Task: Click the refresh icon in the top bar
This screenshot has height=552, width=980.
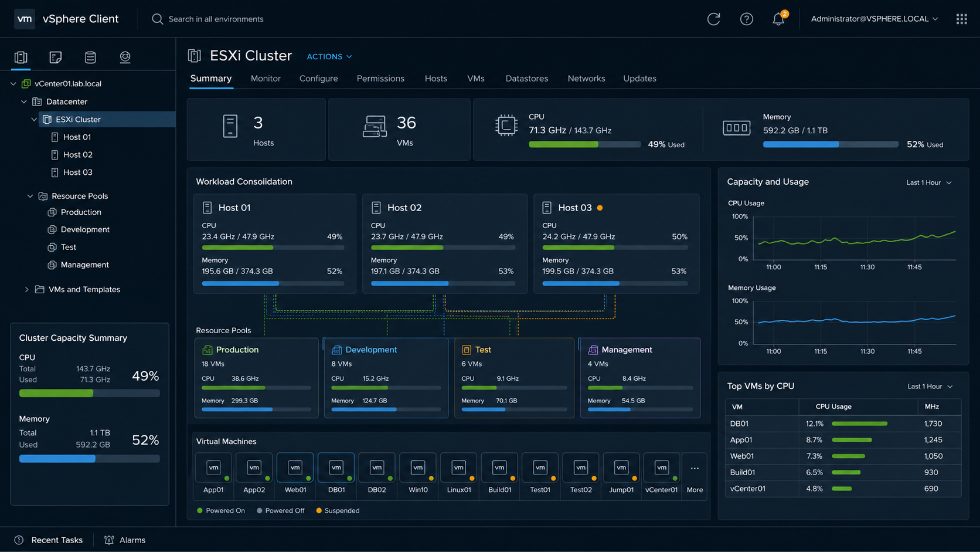Action: [x=713, y=19]
